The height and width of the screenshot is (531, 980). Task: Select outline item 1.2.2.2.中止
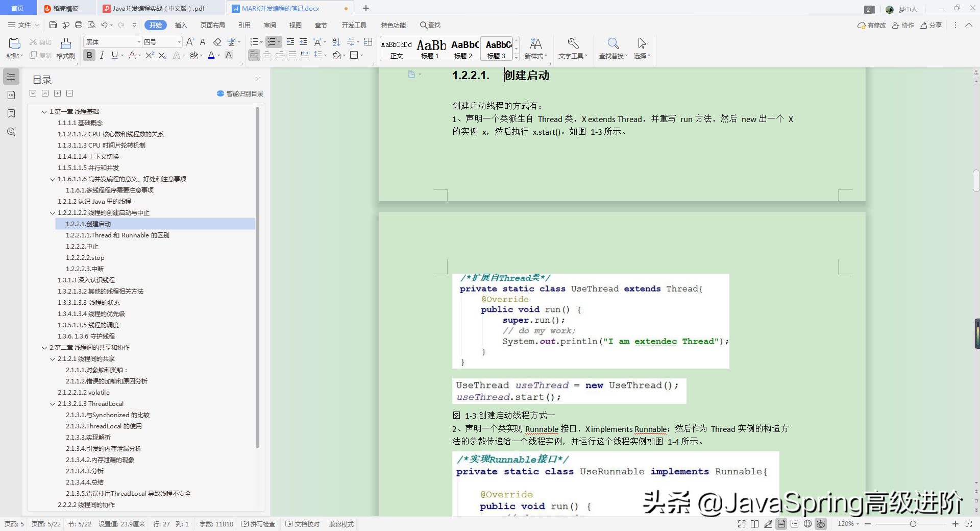click(82, 247)
